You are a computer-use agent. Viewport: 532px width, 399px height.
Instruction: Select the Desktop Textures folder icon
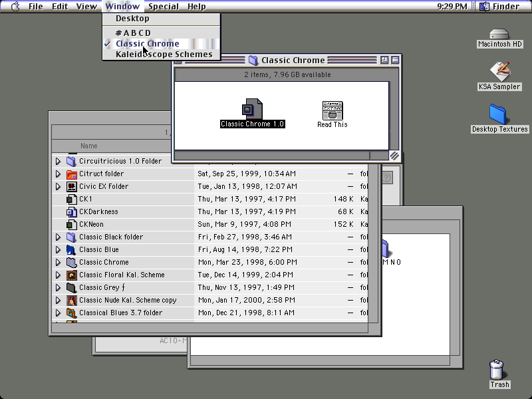click(498, 114)
